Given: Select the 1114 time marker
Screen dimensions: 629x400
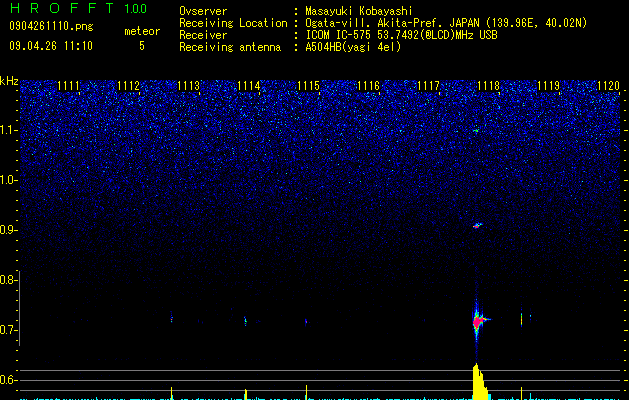Looking at the screenshot, I should coord(249,86).
